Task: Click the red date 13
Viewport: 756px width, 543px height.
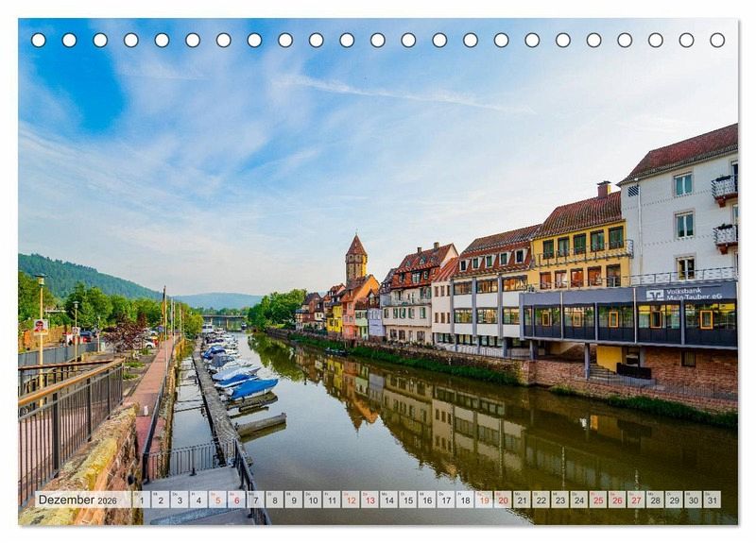Action: tap(369, 500)
